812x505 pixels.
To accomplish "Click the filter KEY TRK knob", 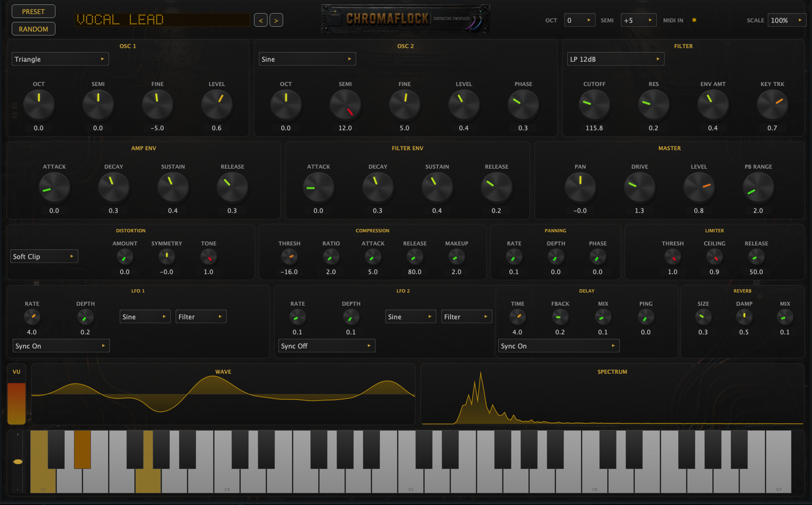I will [x=773, y=104].
